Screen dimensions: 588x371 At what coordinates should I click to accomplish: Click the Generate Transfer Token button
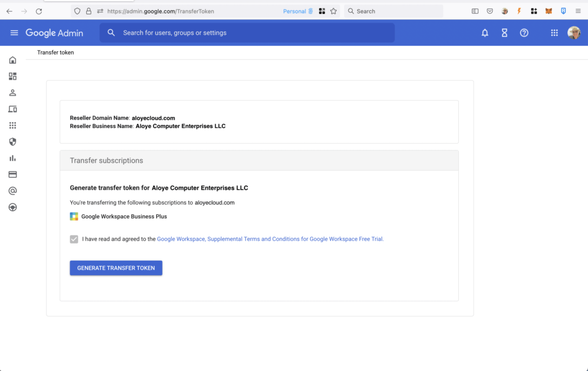(x=116, y=268)
